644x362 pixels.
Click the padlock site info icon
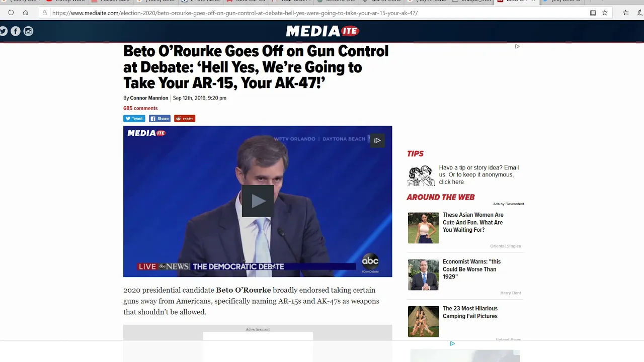pos(45,13)
